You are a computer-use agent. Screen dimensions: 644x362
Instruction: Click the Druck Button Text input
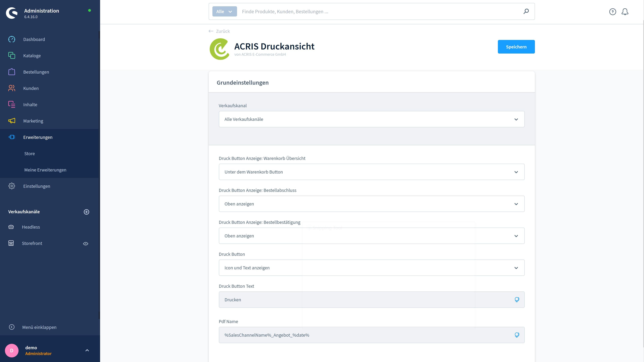[x=371, y=299]
